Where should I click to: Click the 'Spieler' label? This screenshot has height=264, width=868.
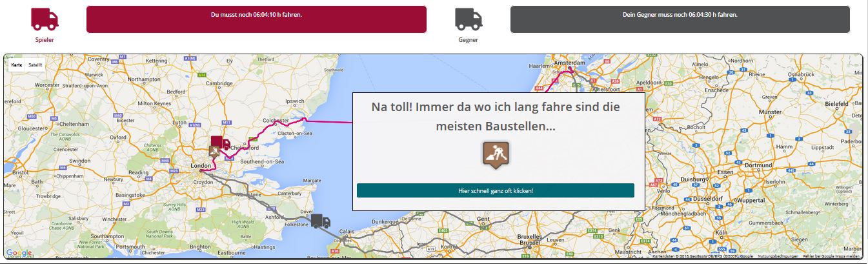click(45, 40)
